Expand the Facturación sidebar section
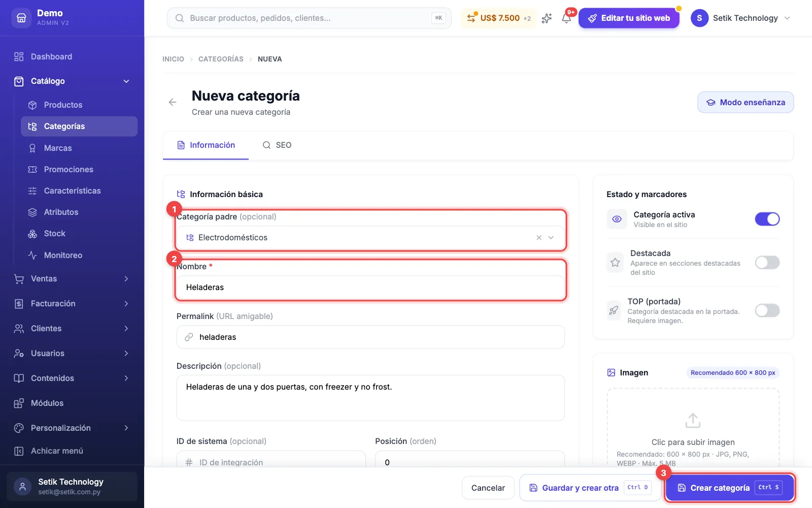812x508 pixels. coord(72,303)
